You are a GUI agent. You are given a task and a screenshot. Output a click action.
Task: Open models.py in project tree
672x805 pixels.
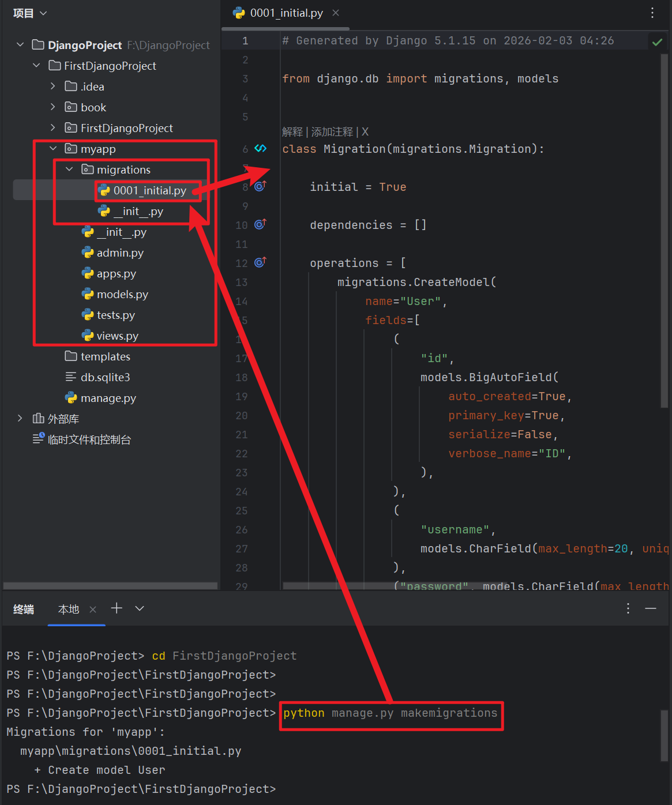coord(122,294)
